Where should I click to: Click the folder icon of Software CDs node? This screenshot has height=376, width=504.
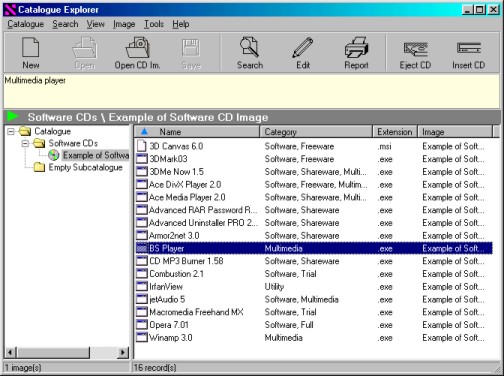(39, 143)
